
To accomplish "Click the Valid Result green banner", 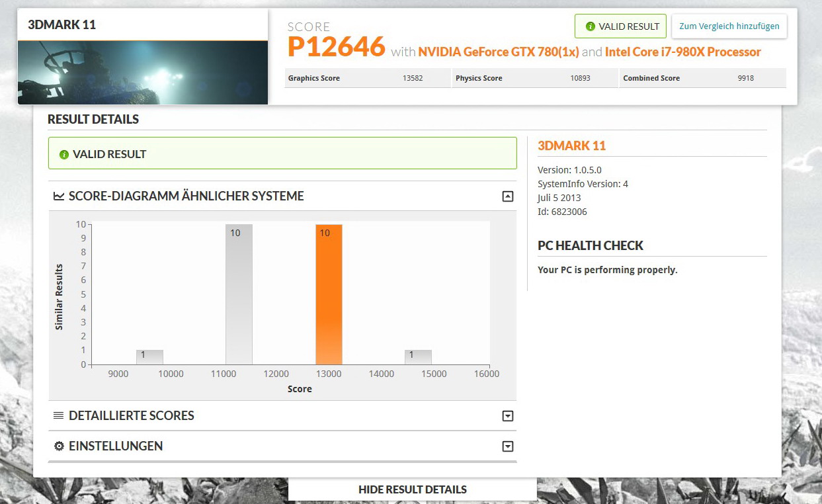I will click(282, 153).
